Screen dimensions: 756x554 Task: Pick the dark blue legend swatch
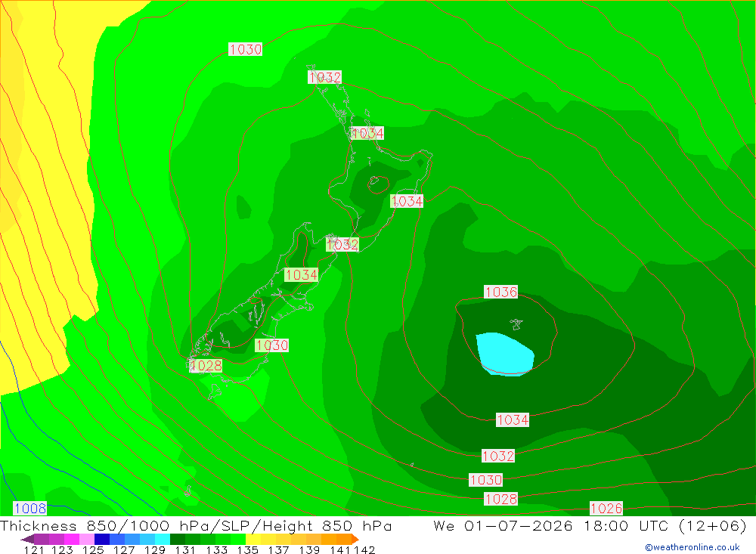[x=102, y=539]
